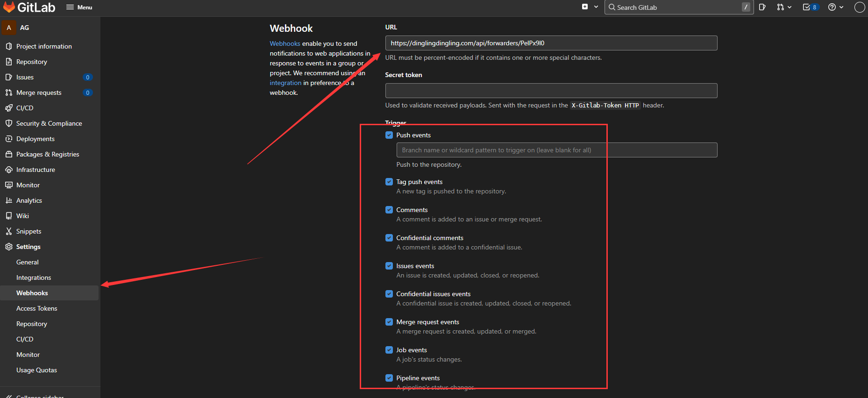Click the CI/CD rocket icon in sidebar
This screenshot has width=868, height=398.
tap(8, 108)
